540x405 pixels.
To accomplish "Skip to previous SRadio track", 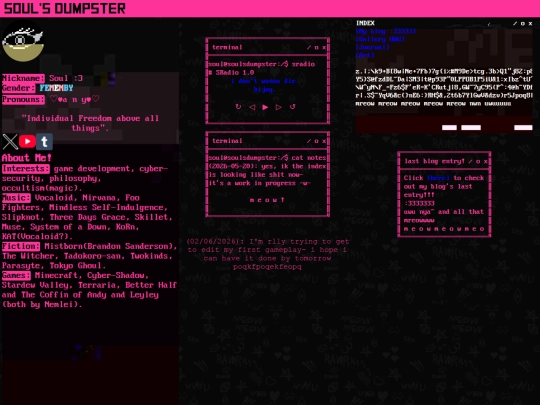I will pos(252,107).
